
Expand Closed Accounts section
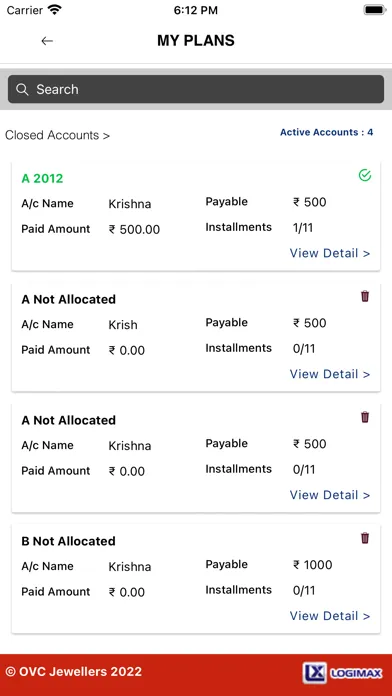pyautogui.click(x=57, y=135)
